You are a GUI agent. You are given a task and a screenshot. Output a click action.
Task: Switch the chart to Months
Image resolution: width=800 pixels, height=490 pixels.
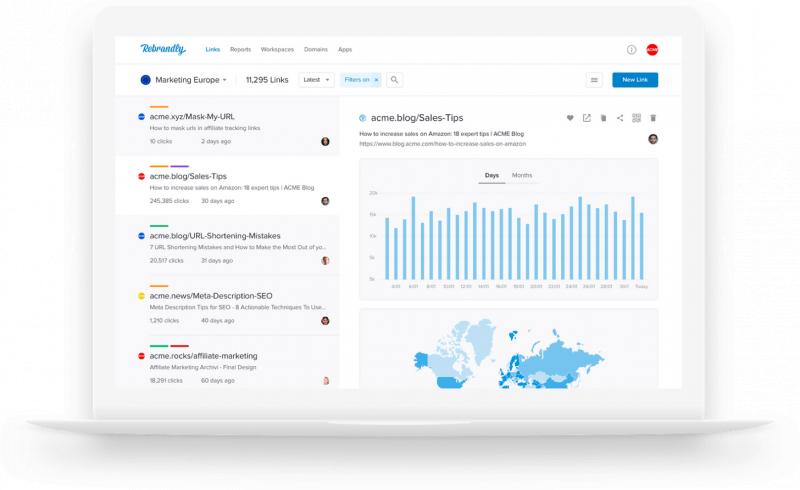pos(522,175)
